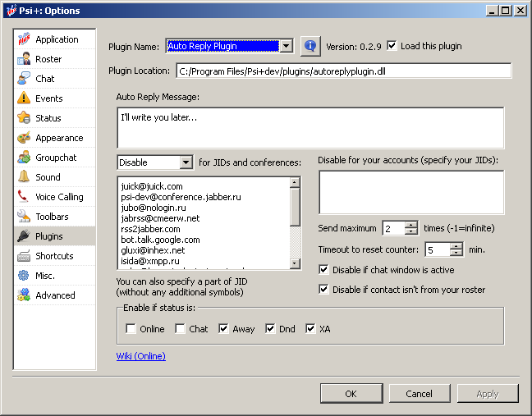Switch to the Shortcuts options page
532x416 pixels.
click(x=54, y=256)
